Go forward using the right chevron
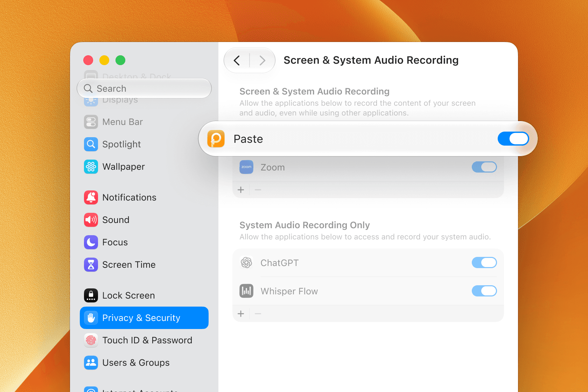 [262, 61]
